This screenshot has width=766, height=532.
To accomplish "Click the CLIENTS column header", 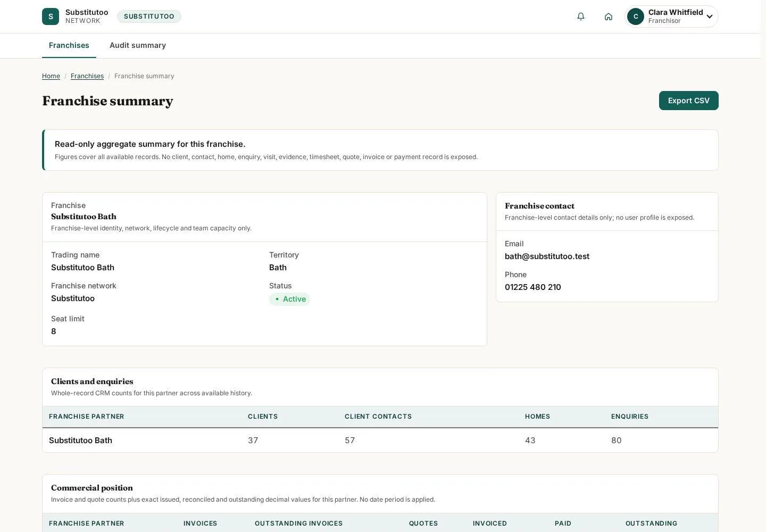I will point(263,417).
